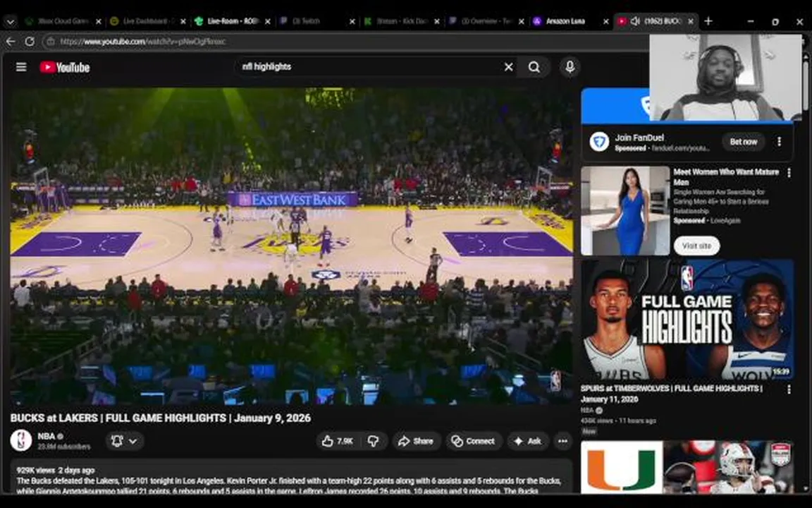812x508 pixels.
Task: Clear the 'nfl highlights' search text
Action: click(x=508, y=67)
